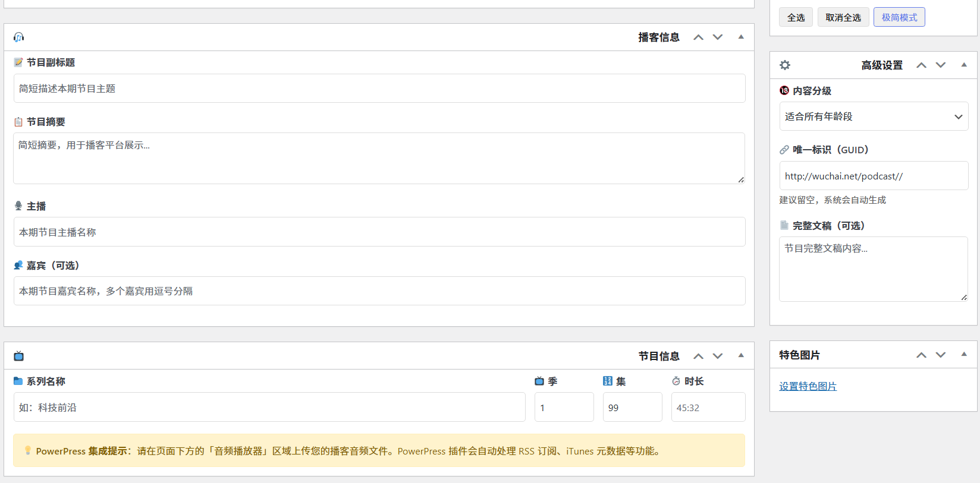Screen dimensions: 980x483
Task: Move 播客信息 panel up with arrow
Action: (699, 37)
